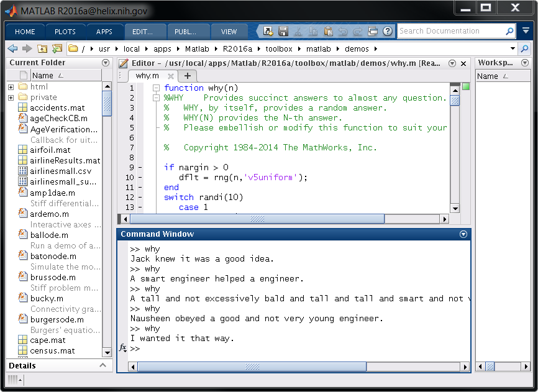Screen dimensions: 538x392
Task: Click the Browse for Folder icon
Action: [57, 48]
